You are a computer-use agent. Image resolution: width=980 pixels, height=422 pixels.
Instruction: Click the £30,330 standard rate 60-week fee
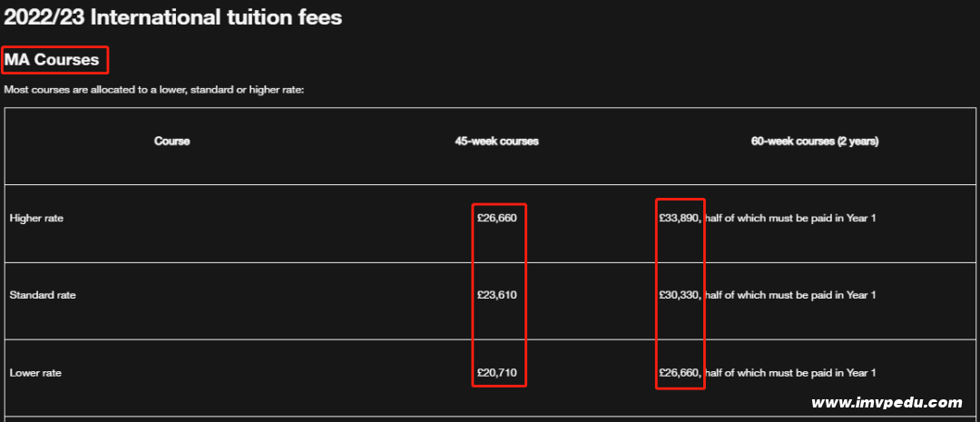(x=680, y=295)
